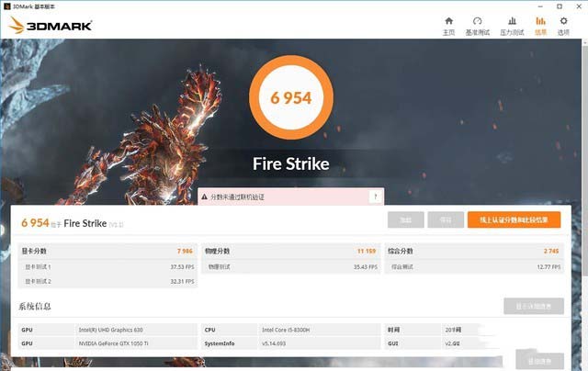Click the small 3DMark icon in title bar
This screenshot has width=588, height=371.
tap(6, 6)
